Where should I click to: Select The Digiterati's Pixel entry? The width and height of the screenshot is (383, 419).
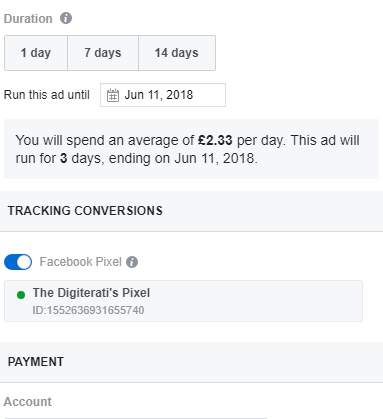[183, 301]
